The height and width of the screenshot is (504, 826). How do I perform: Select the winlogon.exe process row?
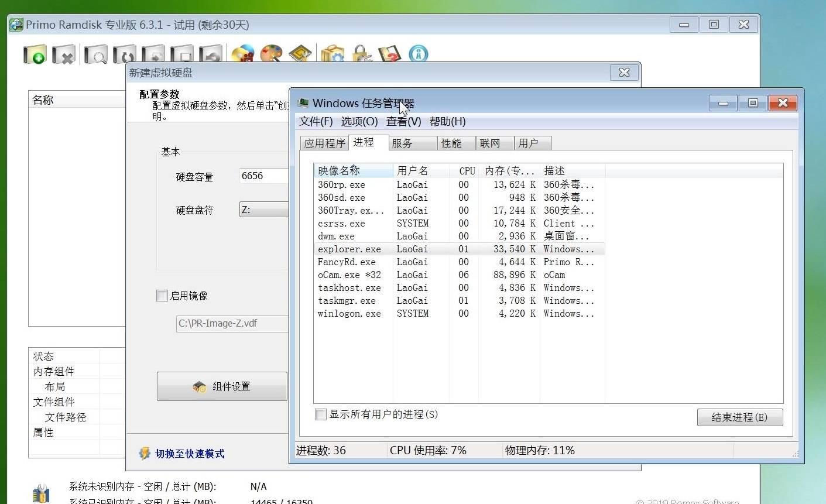[x=459, y=313]
